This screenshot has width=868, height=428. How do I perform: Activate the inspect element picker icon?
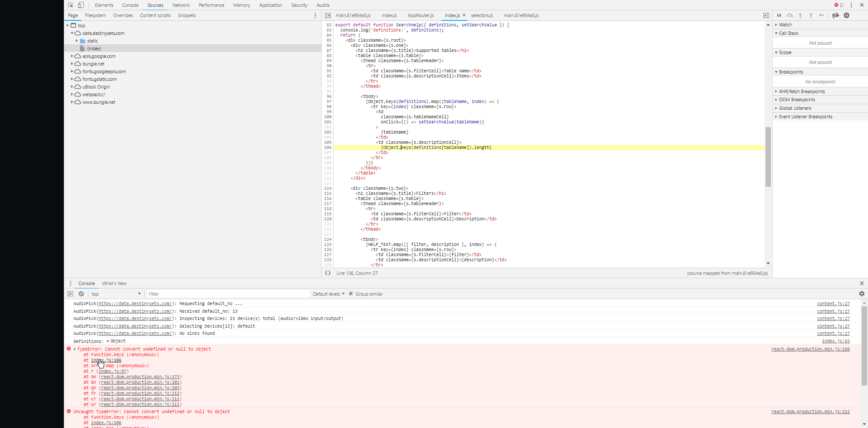pyautogui.click(x=71, y=5)
